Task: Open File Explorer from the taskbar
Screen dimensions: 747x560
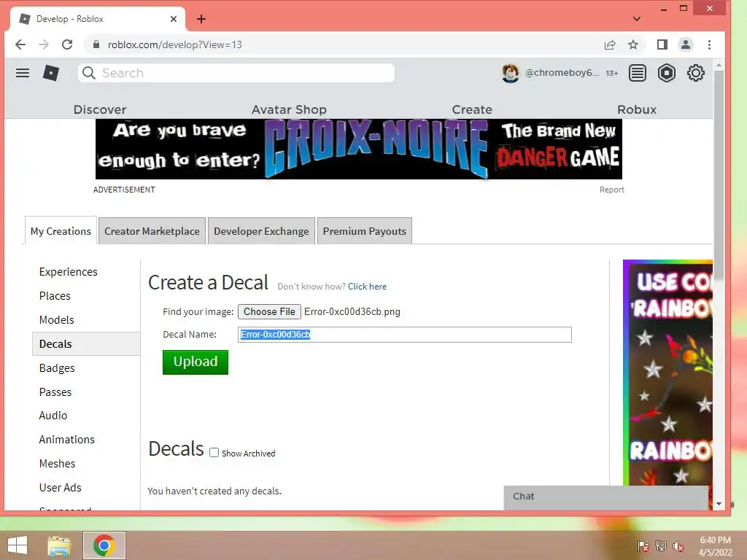Action: tap(59, 545)
